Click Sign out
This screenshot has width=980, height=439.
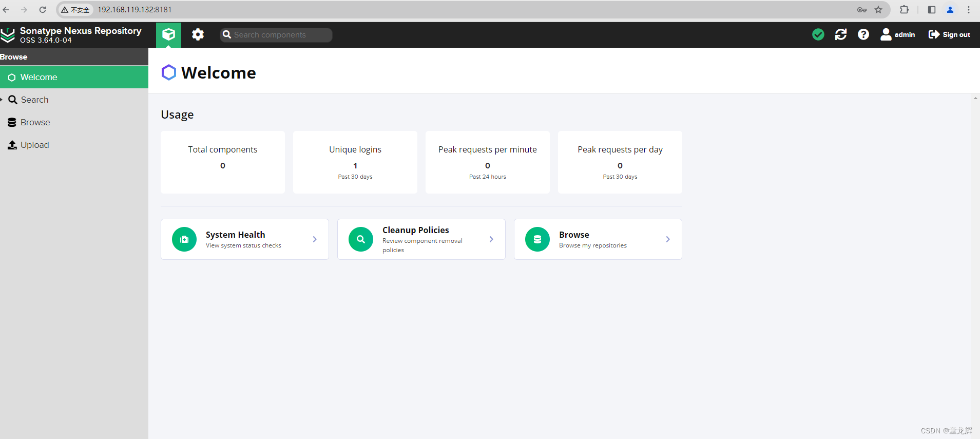coord(949,34)
